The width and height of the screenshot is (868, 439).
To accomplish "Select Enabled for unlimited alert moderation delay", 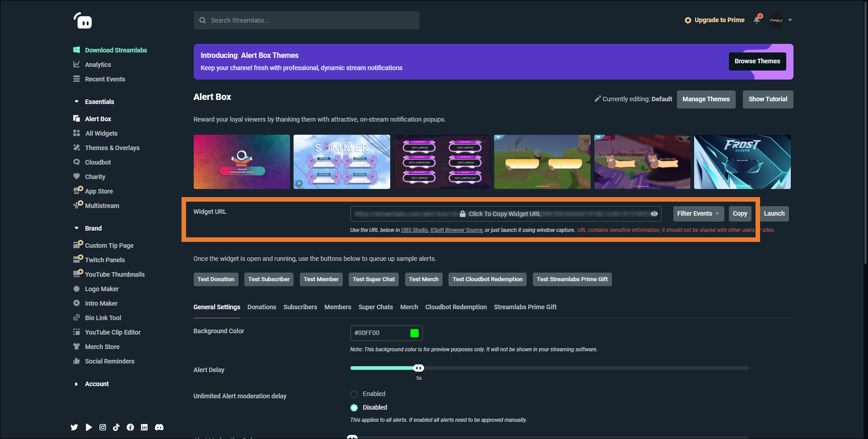I will coord(354,394).
